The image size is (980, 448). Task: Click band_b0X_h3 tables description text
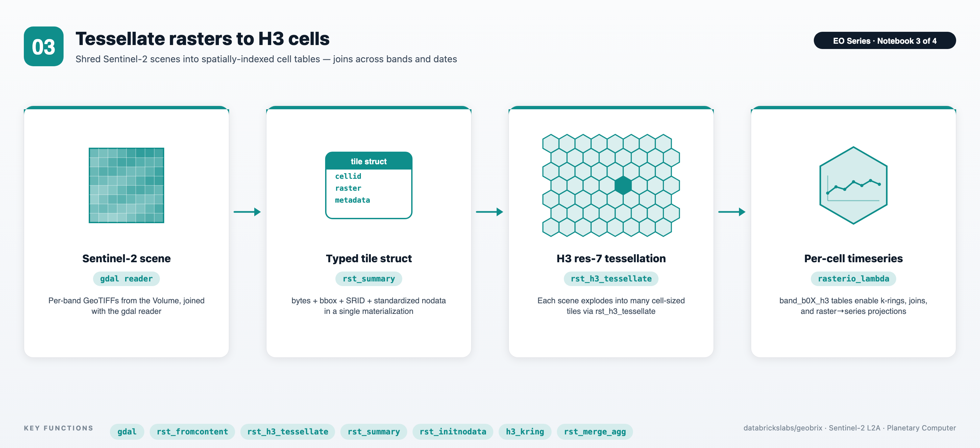(x=853, y=306)
